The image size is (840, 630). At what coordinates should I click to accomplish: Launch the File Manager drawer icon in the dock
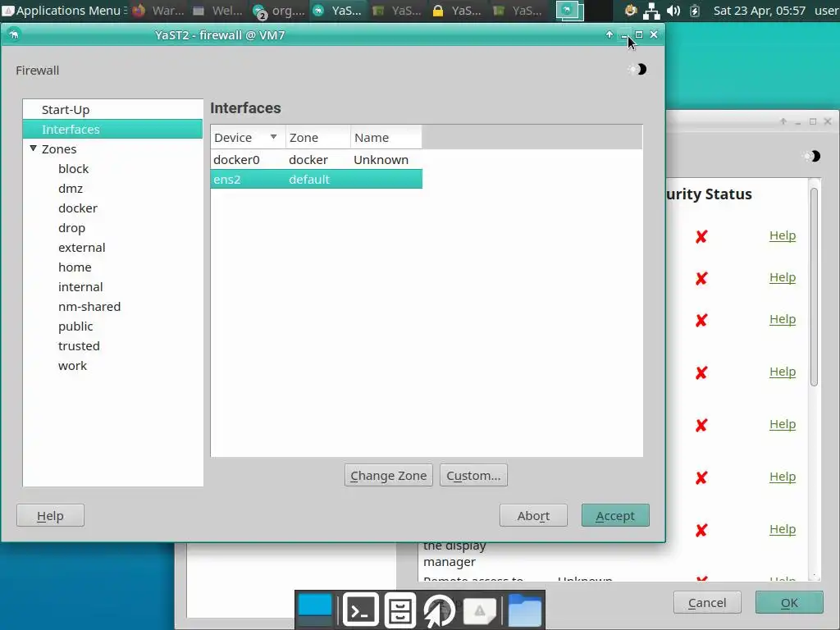399,609
